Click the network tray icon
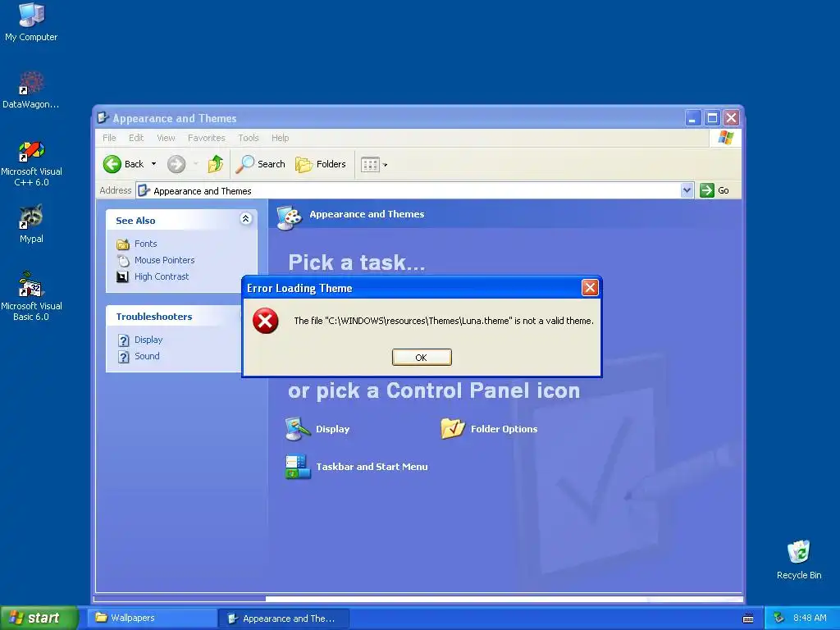 pos(779,619)
